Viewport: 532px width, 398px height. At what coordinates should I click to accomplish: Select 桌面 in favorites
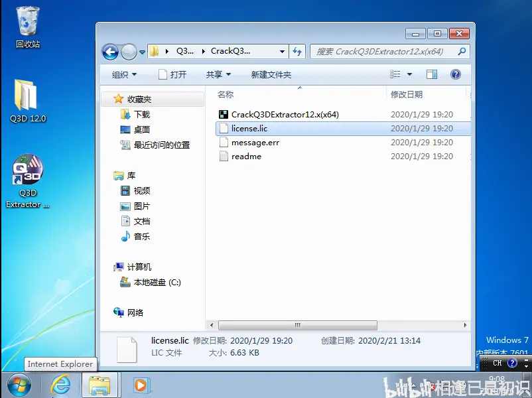[x=142, y=129]
